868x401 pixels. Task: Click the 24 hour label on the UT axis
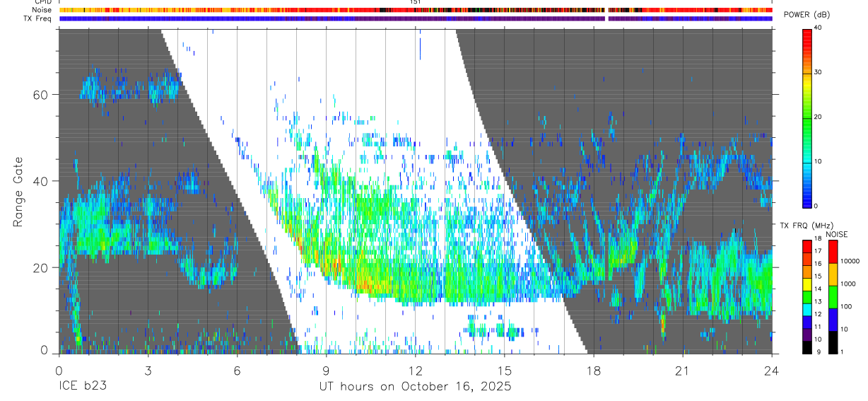[772, 370]
